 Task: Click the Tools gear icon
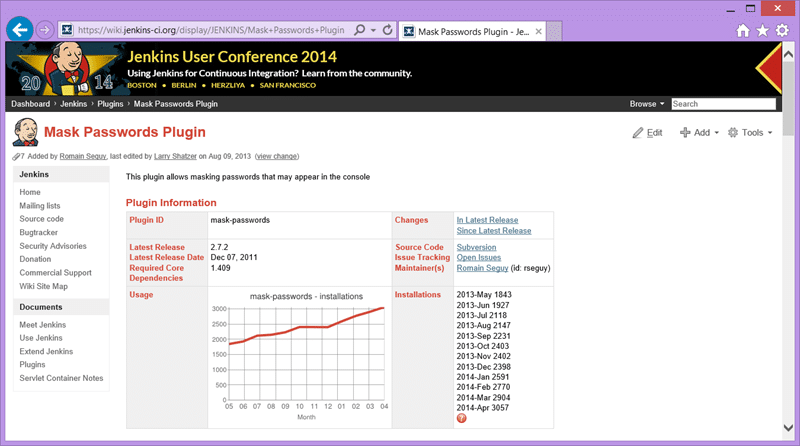(x=733, y=133)
